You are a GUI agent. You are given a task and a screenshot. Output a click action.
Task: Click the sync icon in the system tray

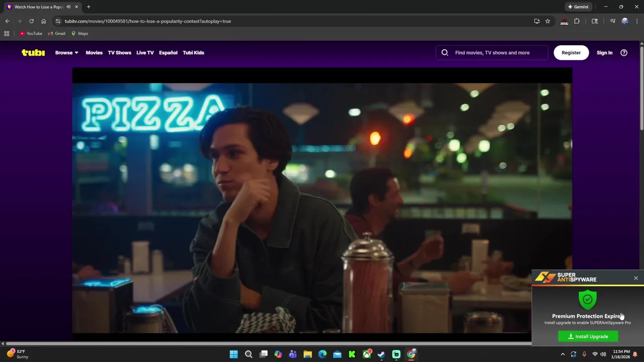tap(574, 354)
